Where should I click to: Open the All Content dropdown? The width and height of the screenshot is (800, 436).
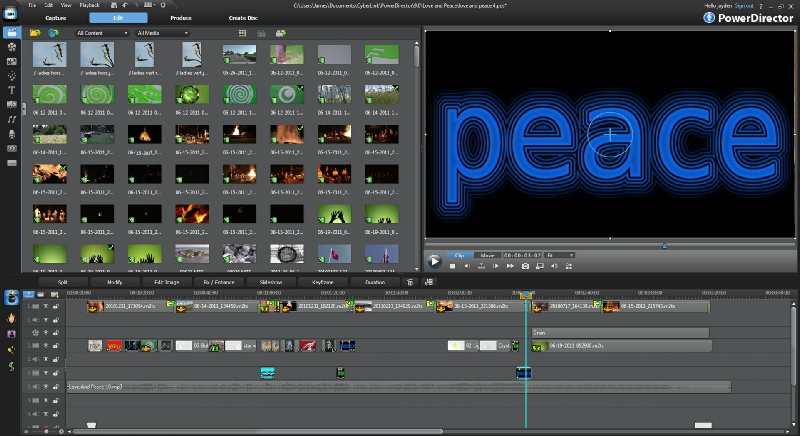point(103,33)
